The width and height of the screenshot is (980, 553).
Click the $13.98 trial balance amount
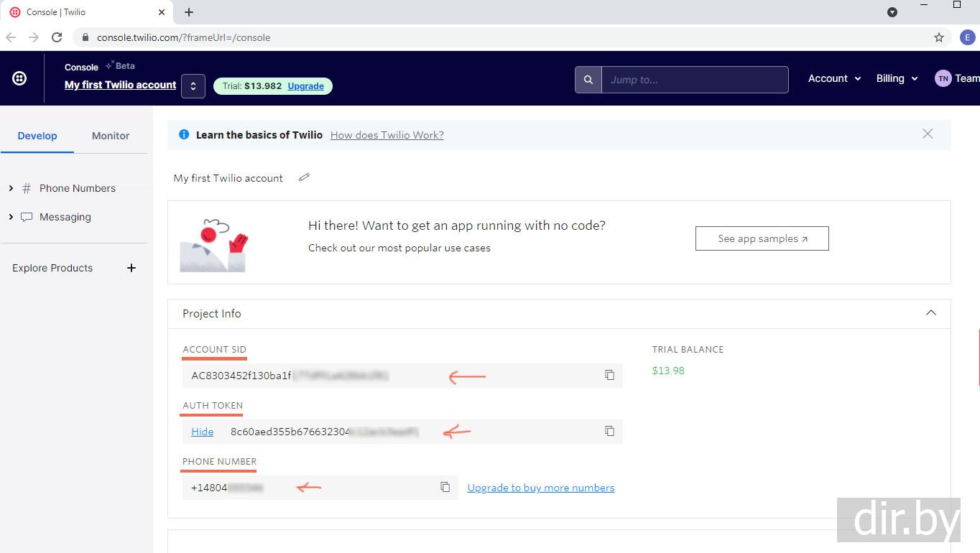[668, 371]
